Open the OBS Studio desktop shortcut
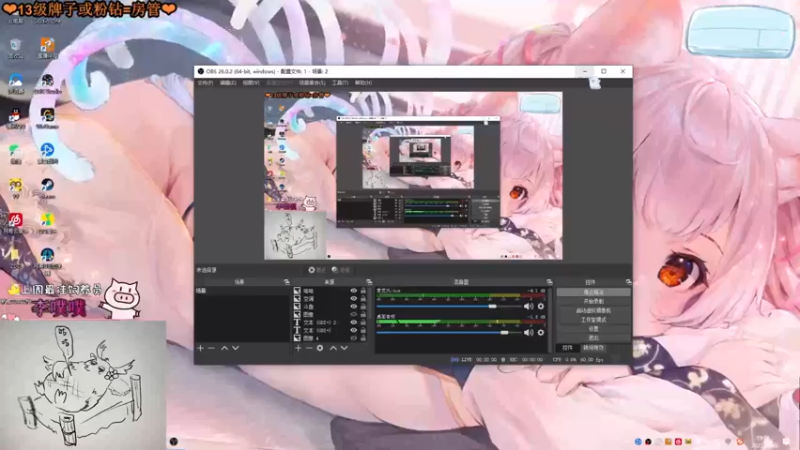Viewport: 800px width, 450px height. 47,83
